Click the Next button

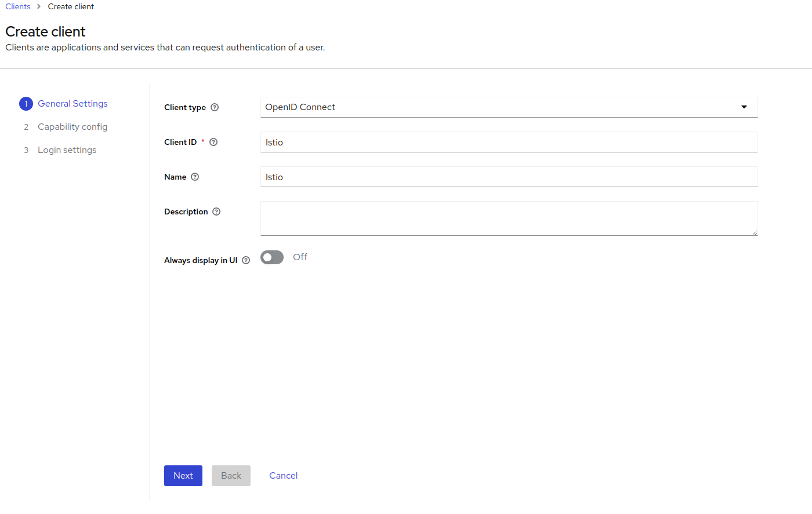tap(183, 476)
